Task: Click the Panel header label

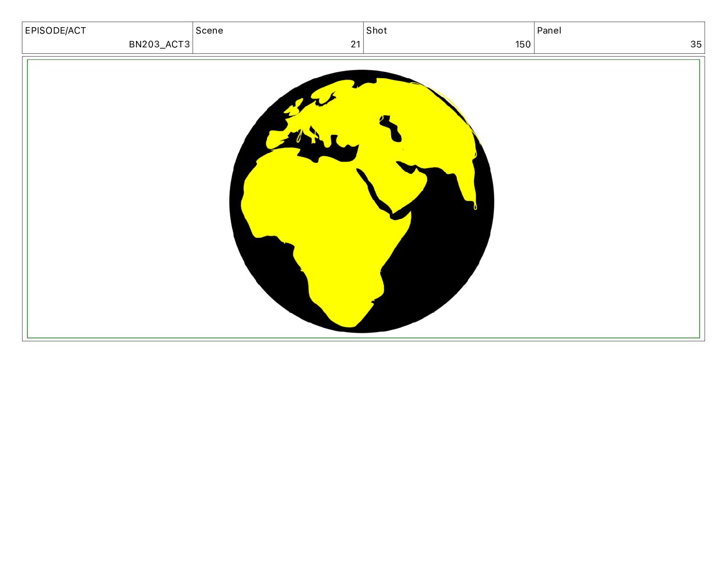Action: 549,31
